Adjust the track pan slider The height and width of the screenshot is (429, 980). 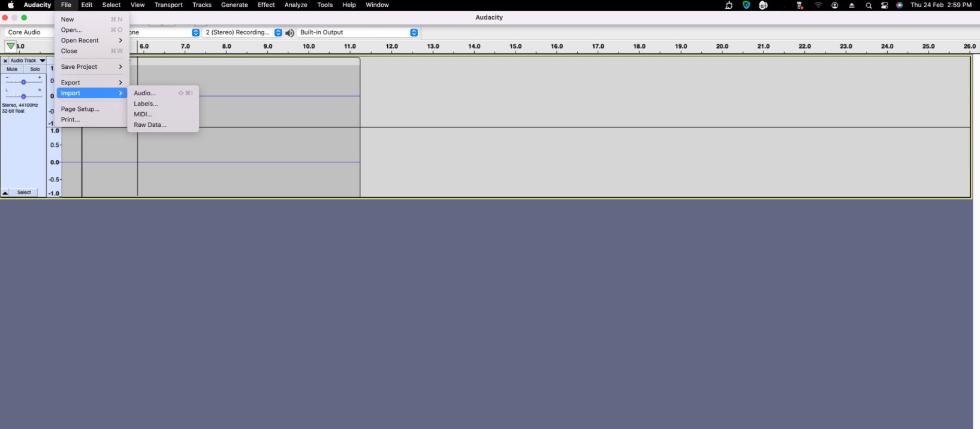[23, 96]
